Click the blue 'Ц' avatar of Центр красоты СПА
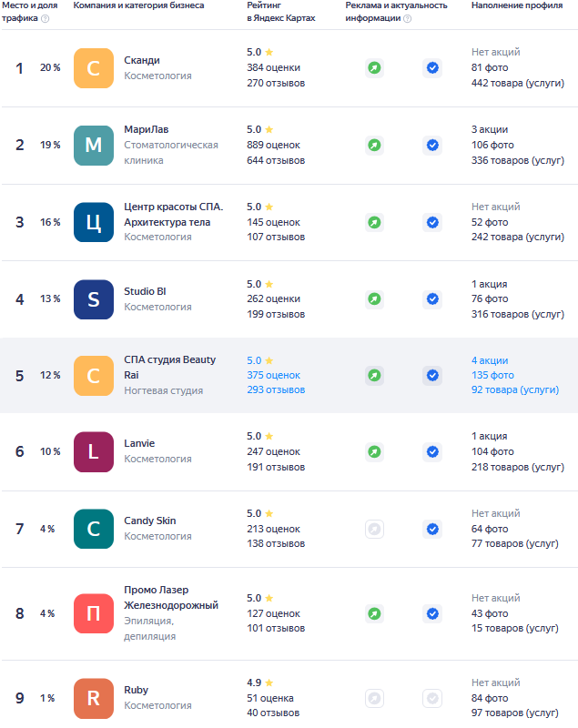 pos(94,222)
